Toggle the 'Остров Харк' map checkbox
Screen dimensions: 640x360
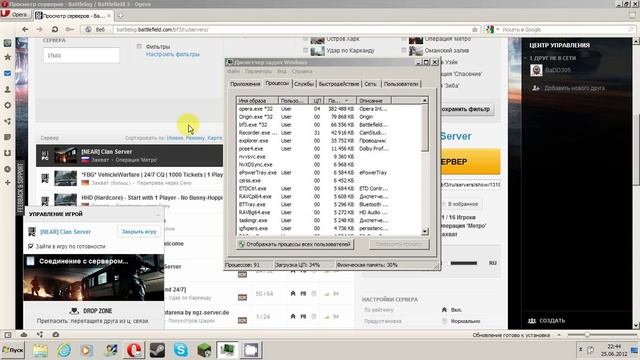(x=305, y=40)
